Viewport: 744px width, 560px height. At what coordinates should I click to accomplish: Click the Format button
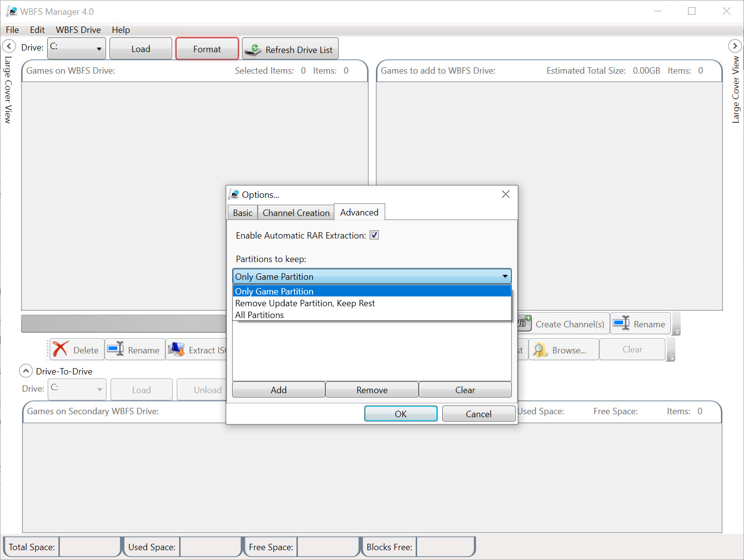(x=207, y=49)
